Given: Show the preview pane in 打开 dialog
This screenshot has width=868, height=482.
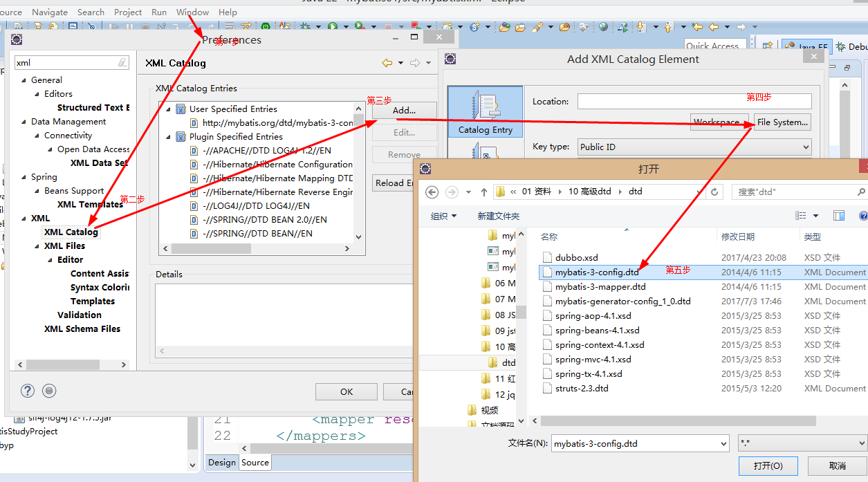Looking at the screenshot, I should click(839, 216).
